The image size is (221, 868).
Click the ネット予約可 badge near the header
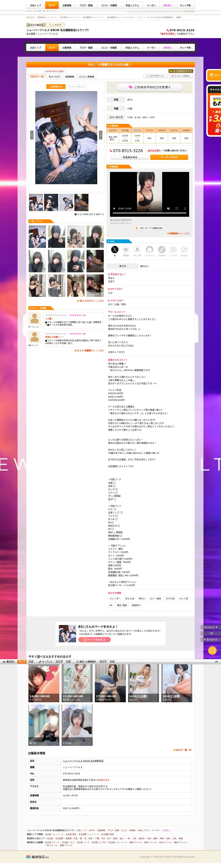[55, 25]
